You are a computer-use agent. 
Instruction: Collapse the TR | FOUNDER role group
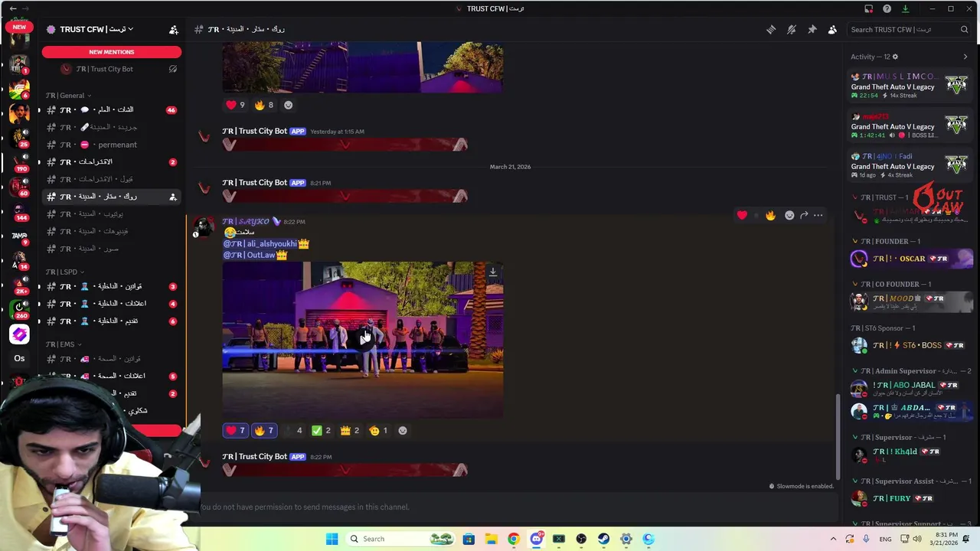(886, 241)
